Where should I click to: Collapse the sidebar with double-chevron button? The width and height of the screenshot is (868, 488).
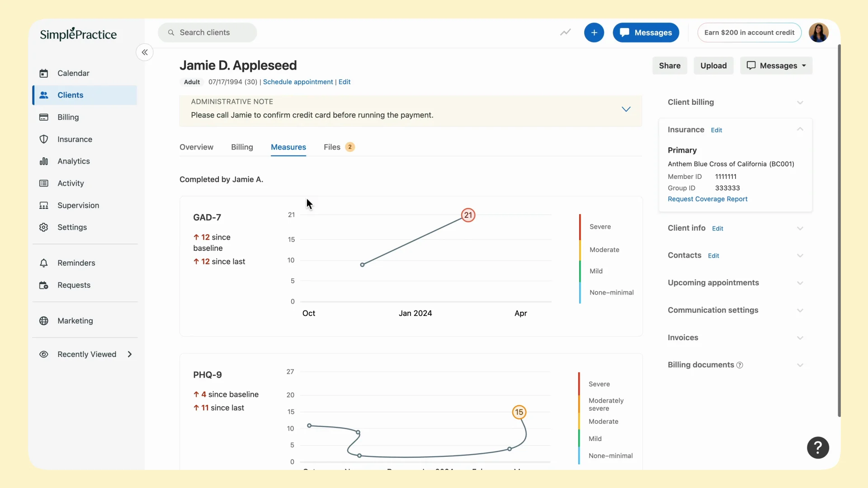[145, 52]
